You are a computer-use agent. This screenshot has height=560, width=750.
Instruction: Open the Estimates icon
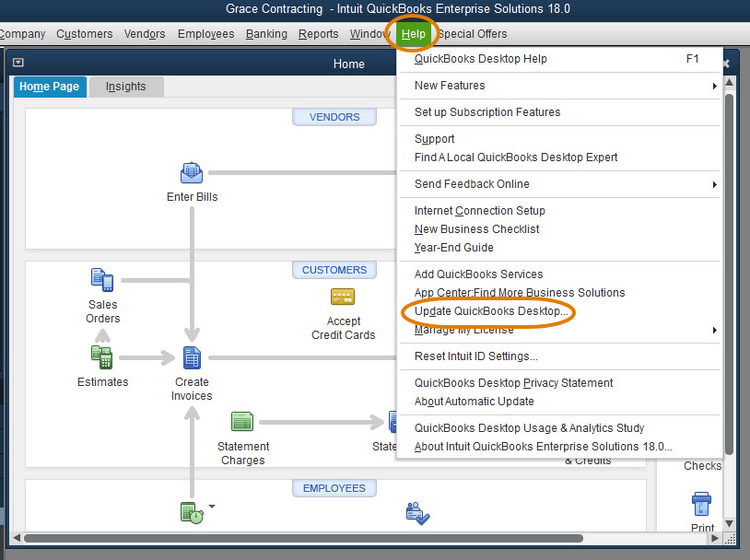coord(102,357)
